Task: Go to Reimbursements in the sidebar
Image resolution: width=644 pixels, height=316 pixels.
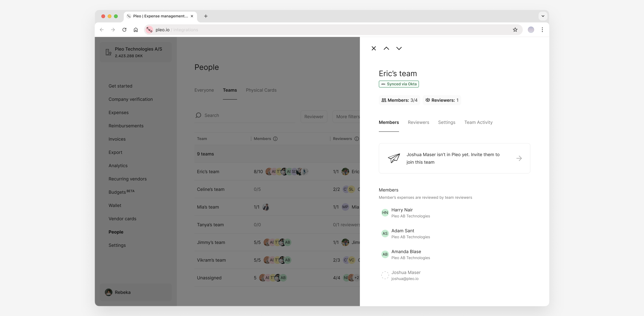Action: (126, 126)
